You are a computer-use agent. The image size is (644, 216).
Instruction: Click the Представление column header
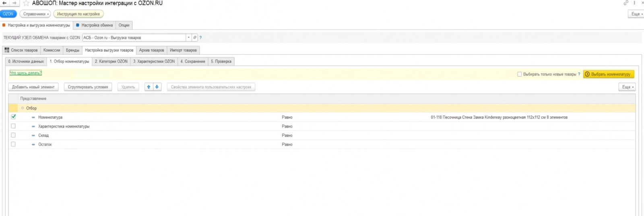coord(33,98)
